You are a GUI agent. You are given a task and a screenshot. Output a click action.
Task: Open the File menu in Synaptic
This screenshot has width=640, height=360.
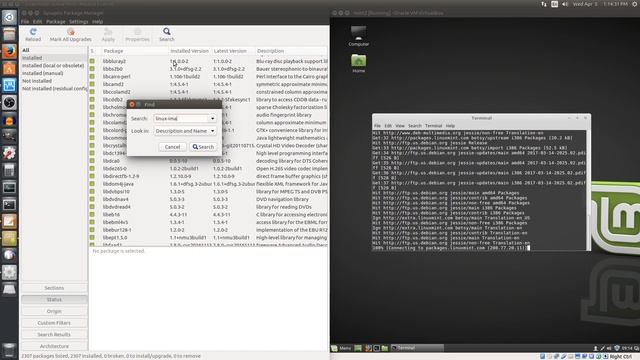[x=25, y=22]
